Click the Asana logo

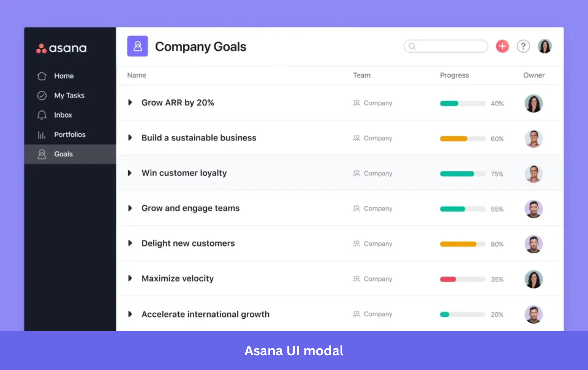[61, 48]
